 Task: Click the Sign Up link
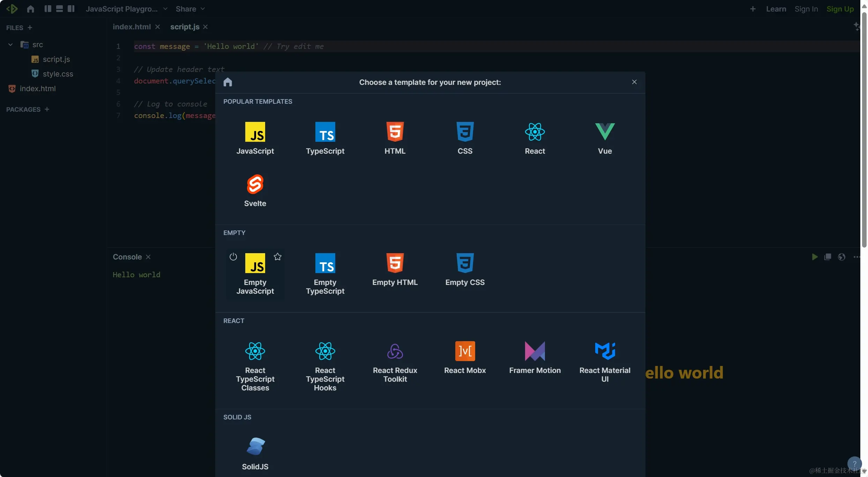click(840, 9)
